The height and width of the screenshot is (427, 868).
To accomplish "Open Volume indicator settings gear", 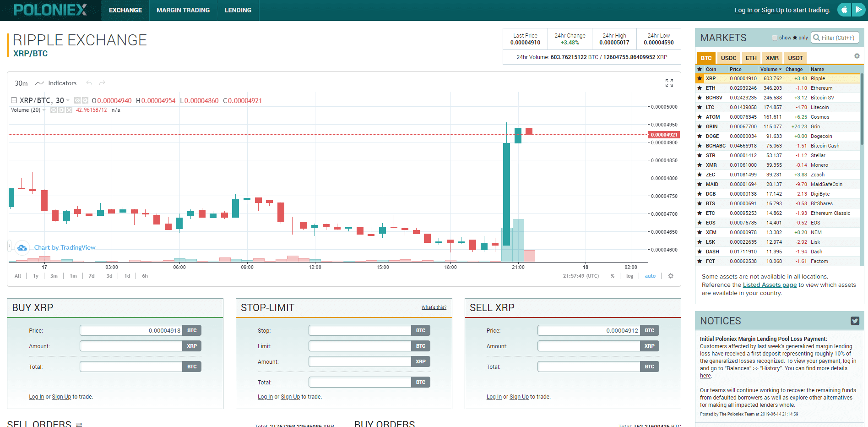I will pyautogui.click(x=61, y=110).
